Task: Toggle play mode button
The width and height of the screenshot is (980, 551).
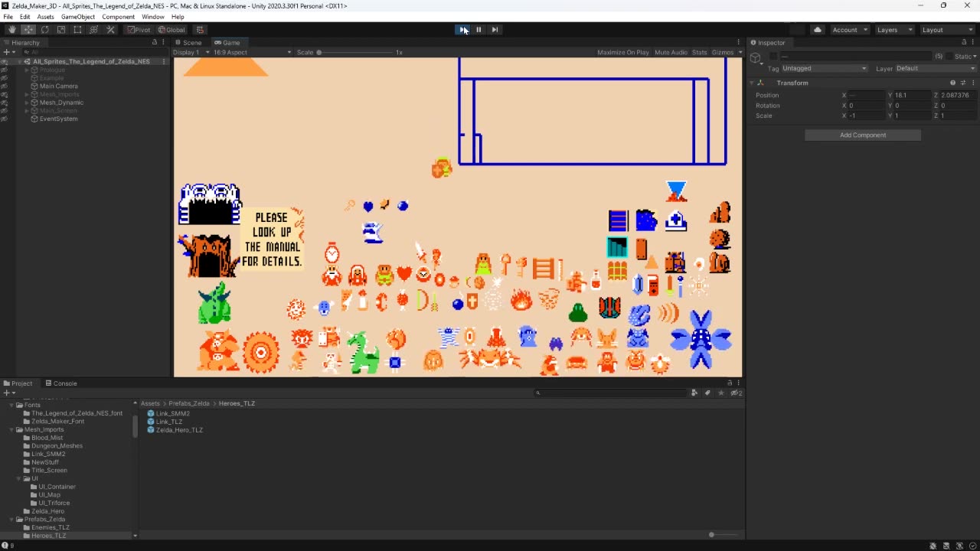Action: tap(462, 30)
